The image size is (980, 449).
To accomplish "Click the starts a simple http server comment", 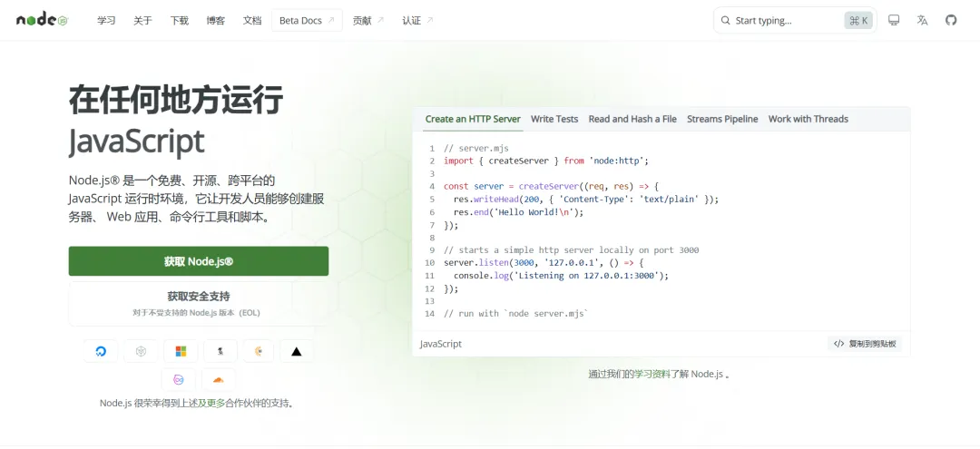I will [572, 249].
